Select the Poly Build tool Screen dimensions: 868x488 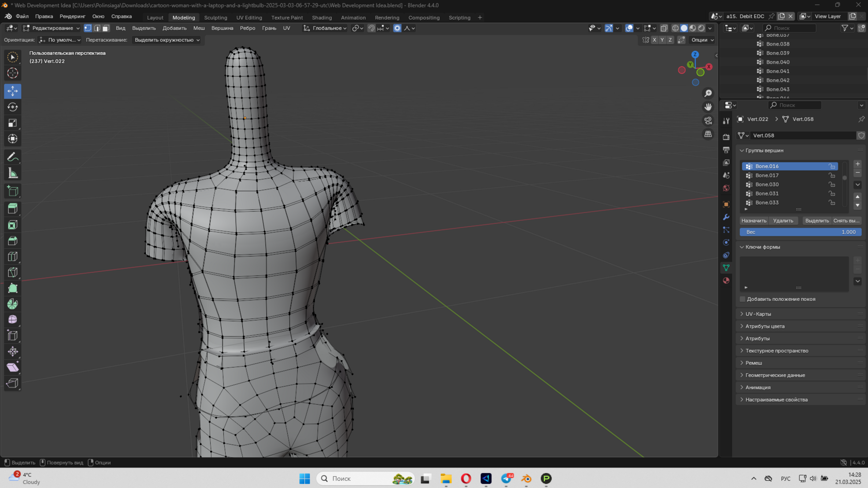(x=12, y=288)
